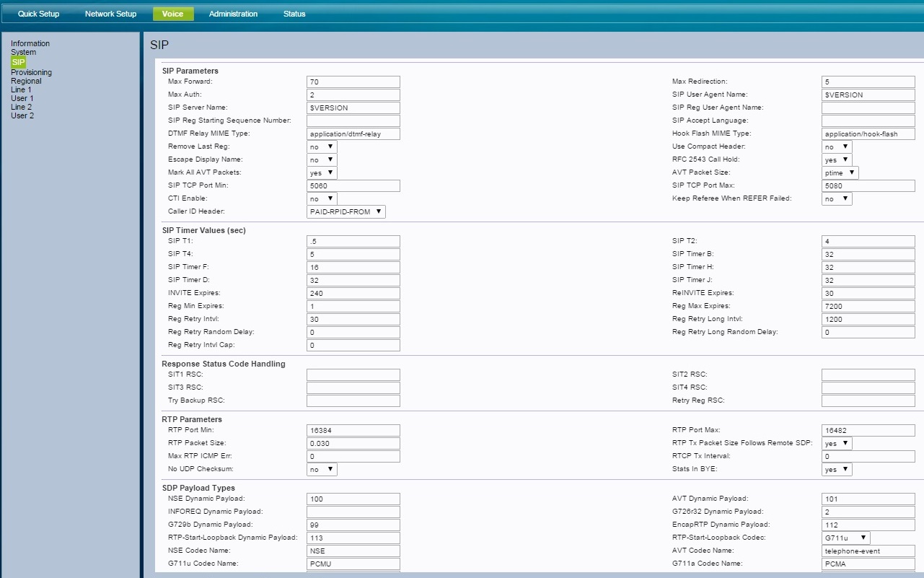924x578 pixels.
Task: Go to the Status tab
Action: tap(294, 14)
